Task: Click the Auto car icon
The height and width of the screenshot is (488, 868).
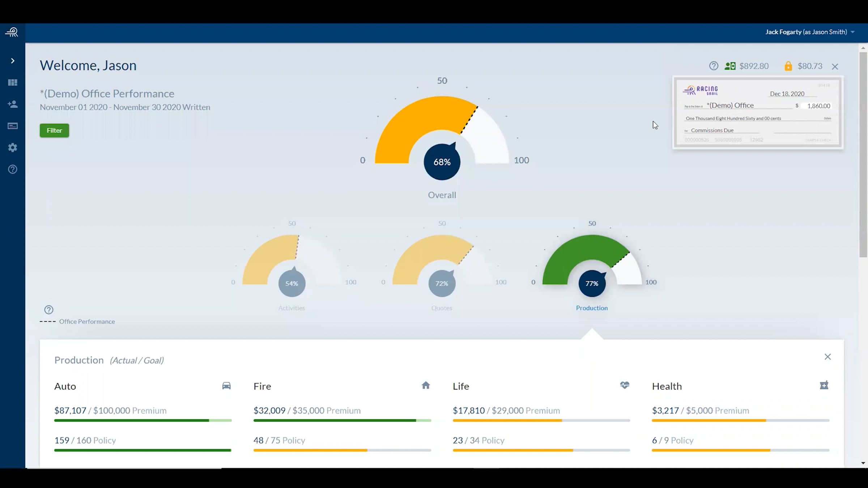Action: [226, 386]
